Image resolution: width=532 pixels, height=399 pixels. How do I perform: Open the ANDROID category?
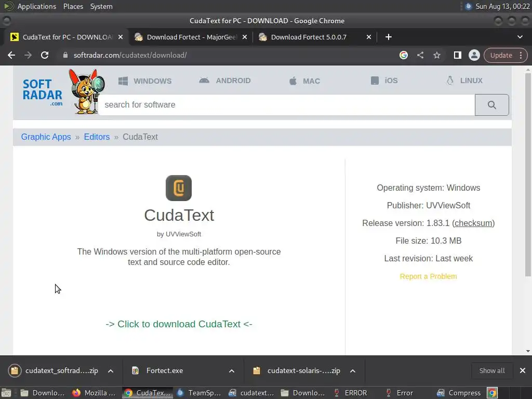pos(224,81)
